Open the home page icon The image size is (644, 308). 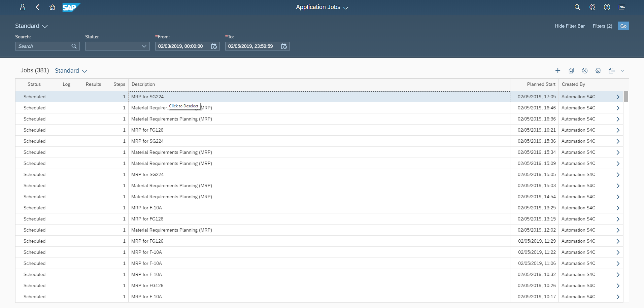coord(52,7)
